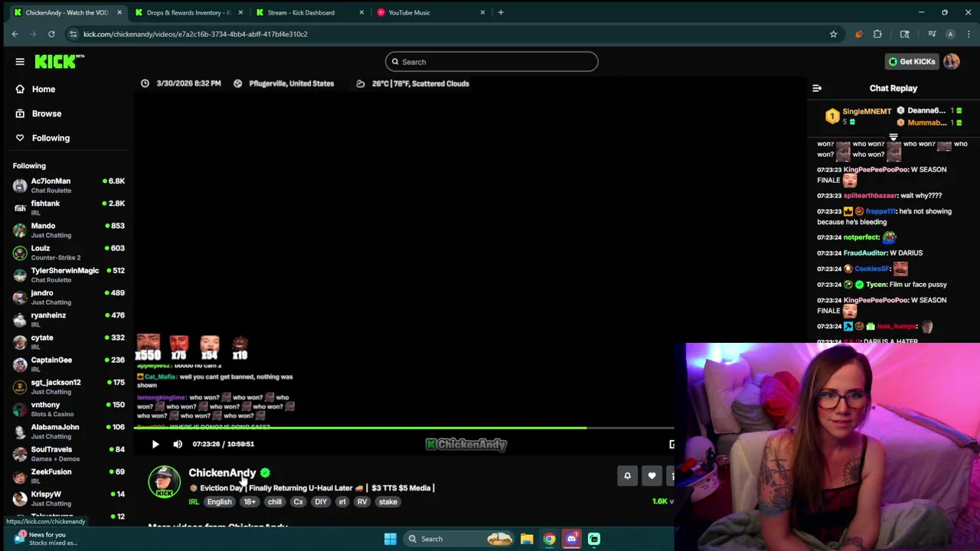This screenshot has width=980, height=551.
Task: Open Windows Start menu
Action: point(390,539)
